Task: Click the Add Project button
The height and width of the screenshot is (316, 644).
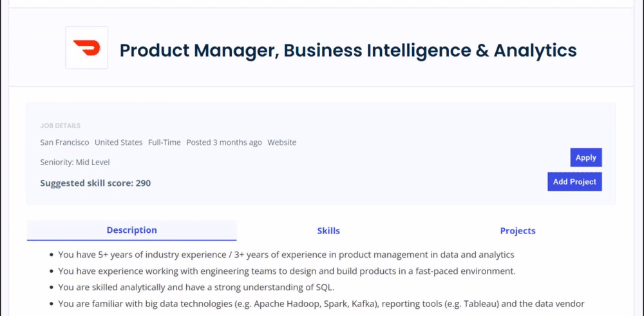Action: (574, 182)
